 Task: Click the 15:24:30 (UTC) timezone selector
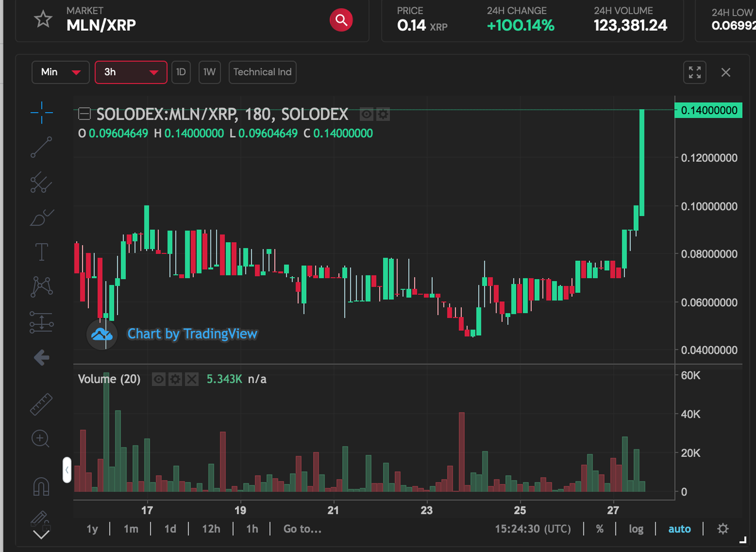tap(533, 529)
